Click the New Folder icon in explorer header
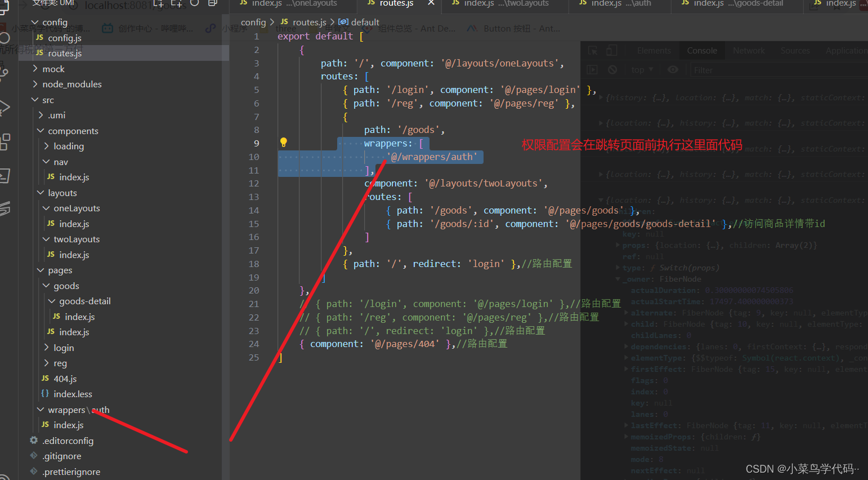 (176, 3)
